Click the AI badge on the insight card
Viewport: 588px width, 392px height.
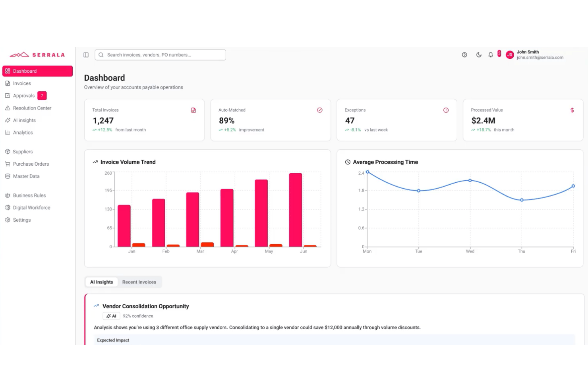click(x=111, y=316)
